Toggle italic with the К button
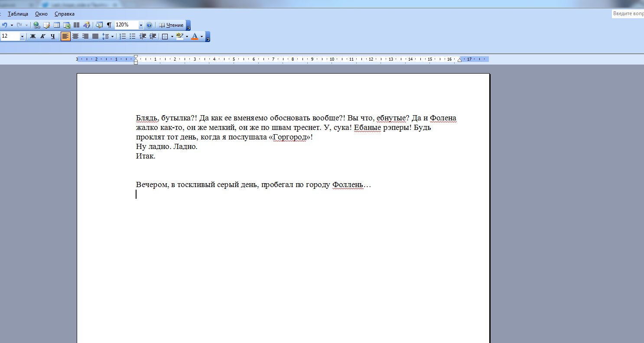The image size is (644, 343). click(42, 36)
